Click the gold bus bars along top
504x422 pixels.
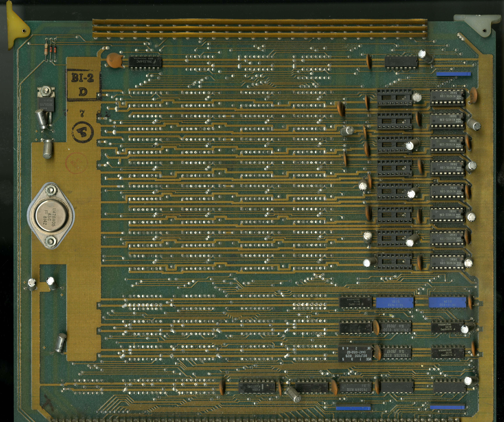coord(259,29)
